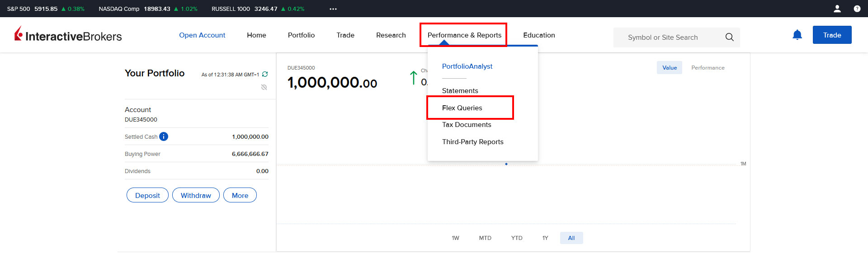Viewport: 868px width, 263px height.
Task: Click the Your Portfolio heading
Action: [x=155, y=73]
